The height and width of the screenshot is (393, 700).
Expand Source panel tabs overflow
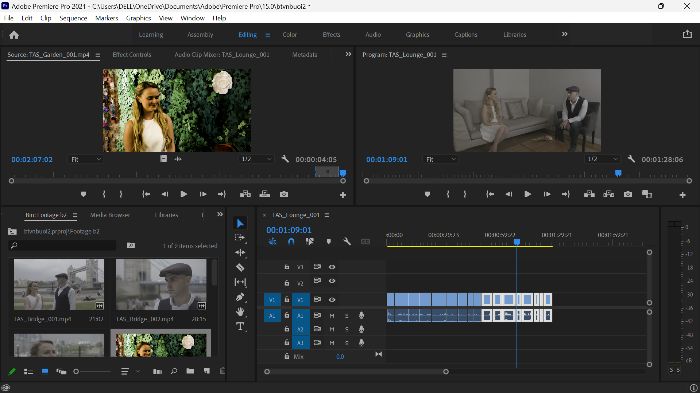(x=348, y=54)
